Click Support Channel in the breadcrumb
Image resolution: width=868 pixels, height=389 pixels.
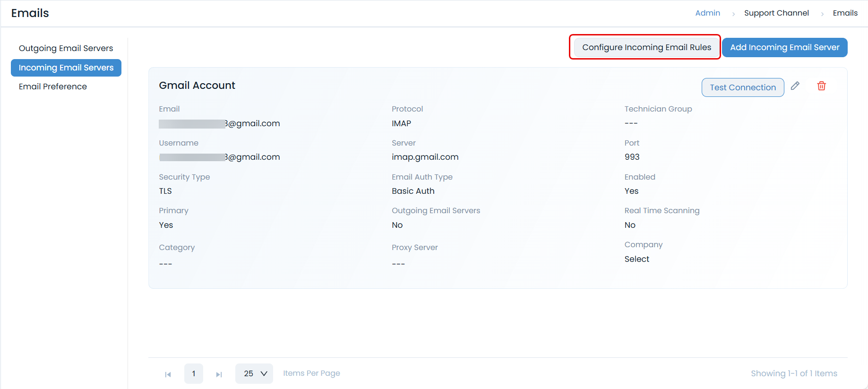coord(776,13)
